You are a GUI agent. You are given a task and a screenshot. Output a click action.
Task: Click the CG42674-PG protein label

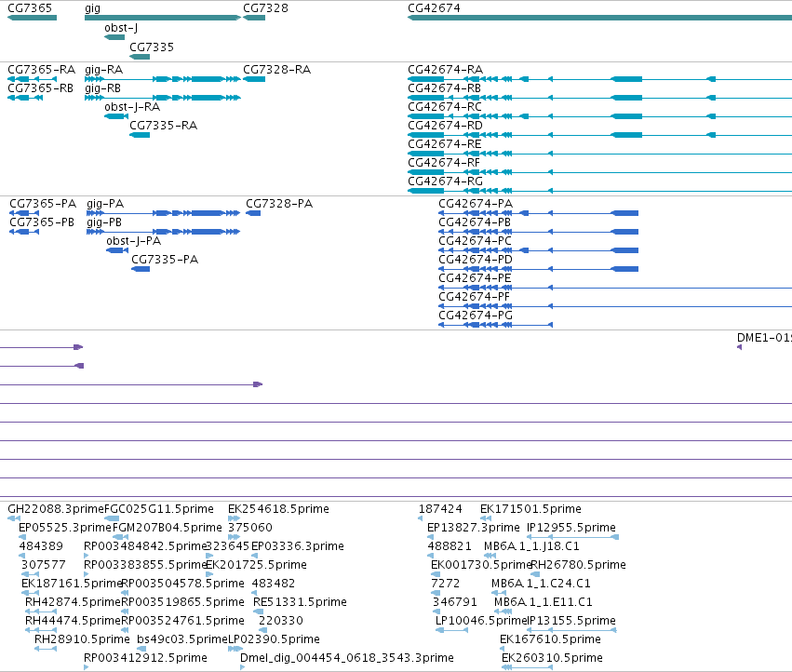click(x=476, y=316)
